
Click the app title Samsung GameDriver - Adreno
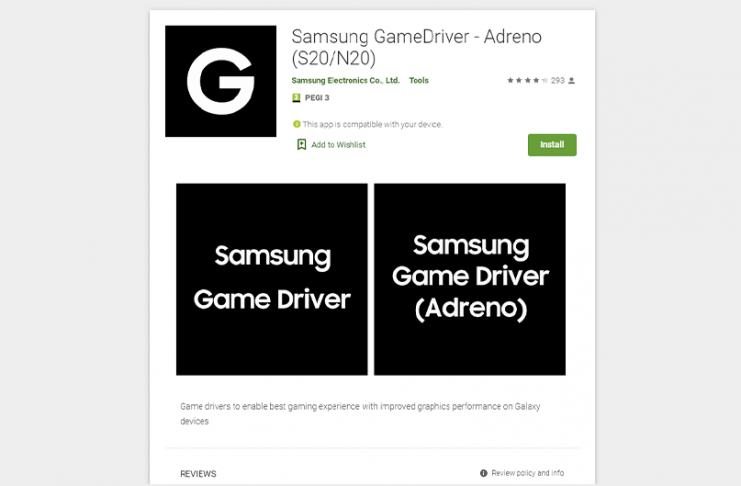[x=416, y=47]
